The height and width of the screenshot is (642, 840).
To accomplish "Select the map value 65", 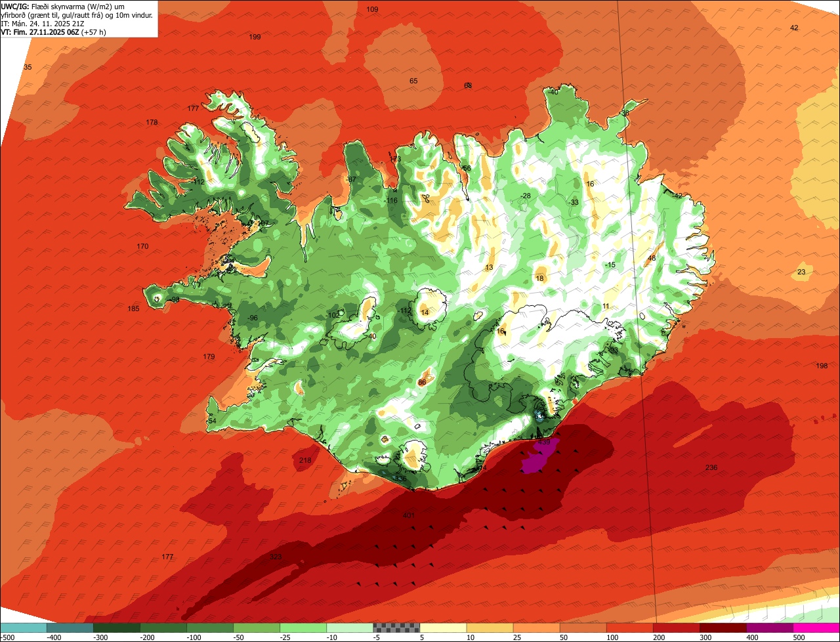I will click(x=413, y=81).
